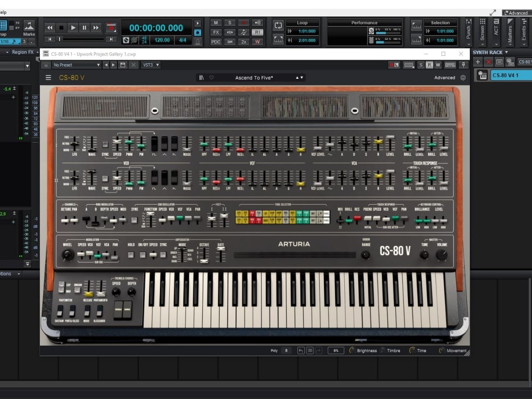
Task: Pause playback in the transport
Action: tap(84, 28)
